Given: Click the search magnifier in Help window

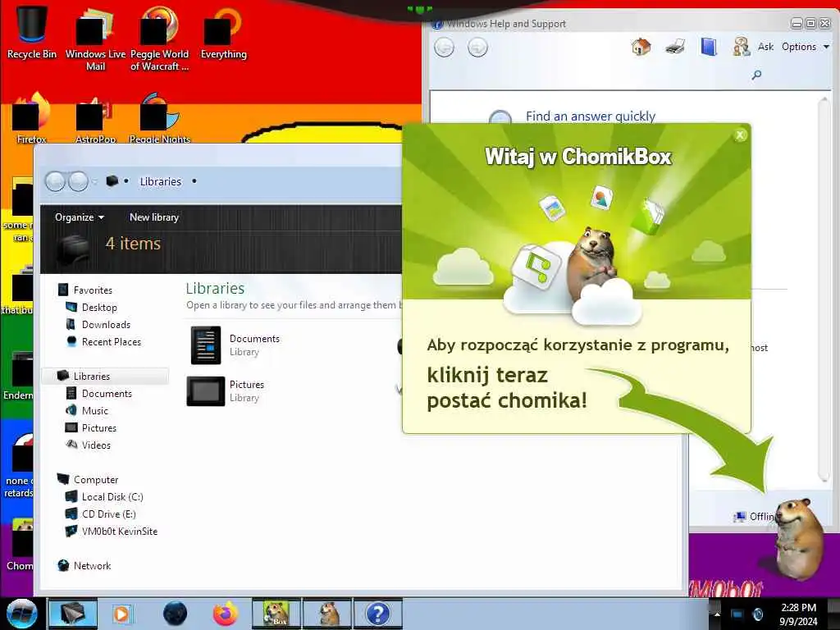Looking at the screenshot, I should [x=756, y=75].
